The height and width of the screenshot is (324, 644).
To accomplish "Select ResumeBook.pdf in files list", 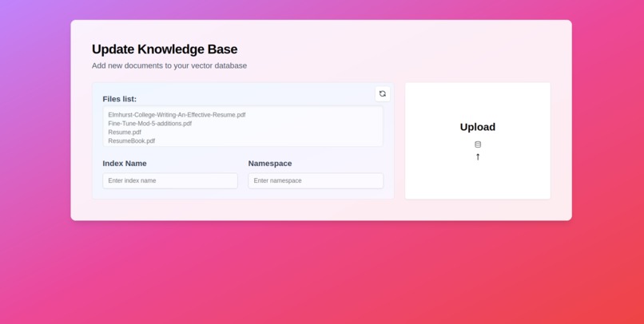I will pyautogui.click(x=131, y=140).
